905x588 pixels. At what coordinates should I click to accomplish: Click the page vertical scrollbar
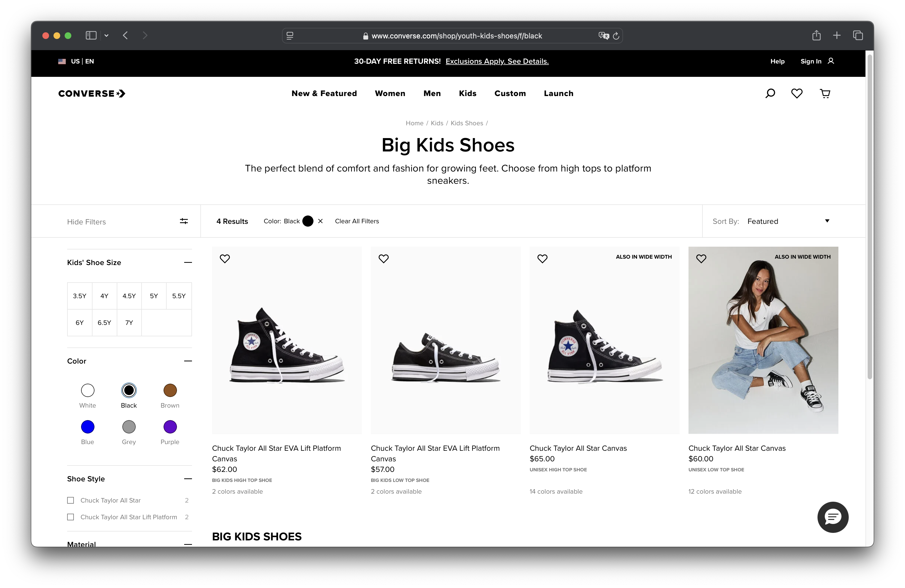point(869,217)
